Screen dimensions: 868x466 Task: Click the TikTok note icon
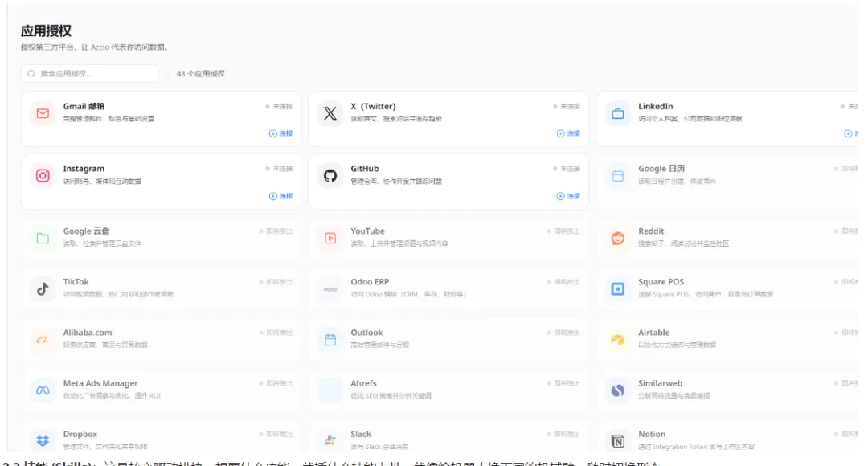[x=43, y=289]
